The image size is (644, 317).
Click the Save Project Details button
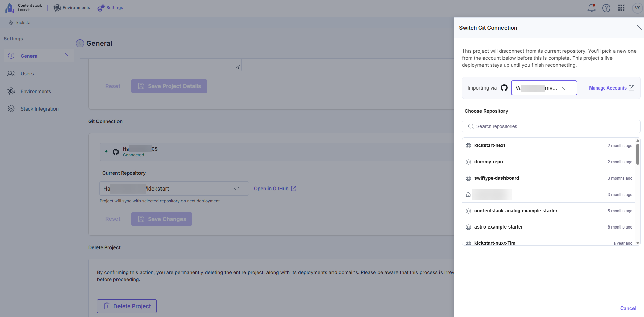(169, 86)
